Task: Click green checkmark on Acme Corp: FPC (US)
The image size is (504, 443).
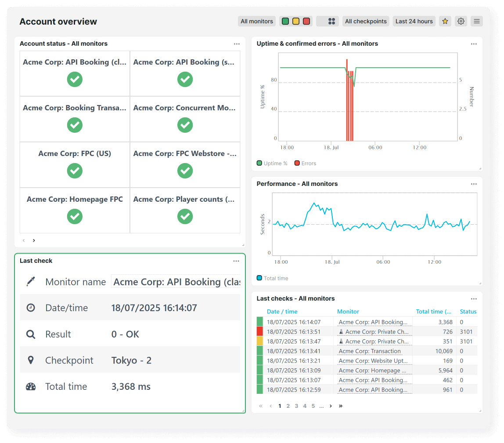Action: pos(75,171)
